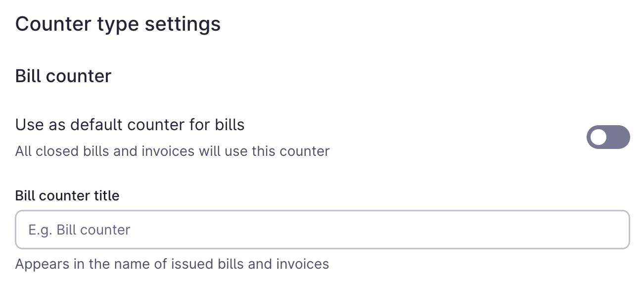Focus the 'Bill counter title' input field
Image resolution: width=644 pixels, height=286 pixels.
pyautogui.click(x=322, y=230)
